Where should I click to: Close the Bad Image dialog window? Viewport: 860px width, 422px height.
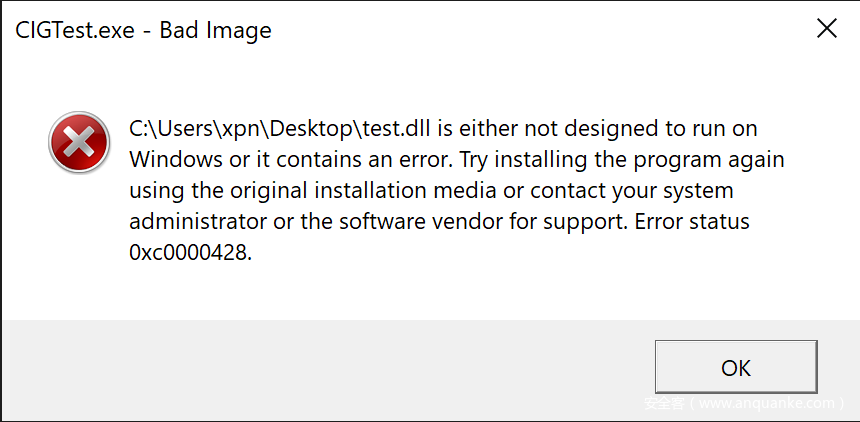click(x=827, y=28)
